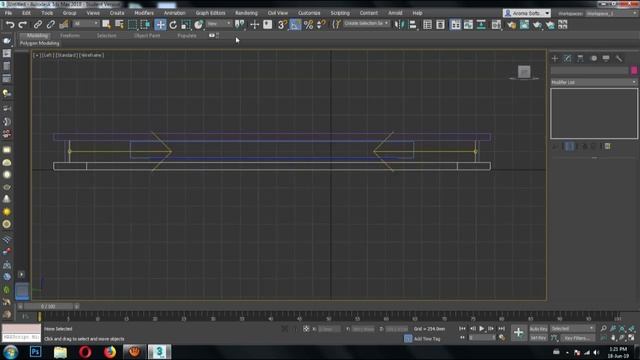640x360 pixels.
Task: Open the Select by Name tool
Action: point(119,24)
